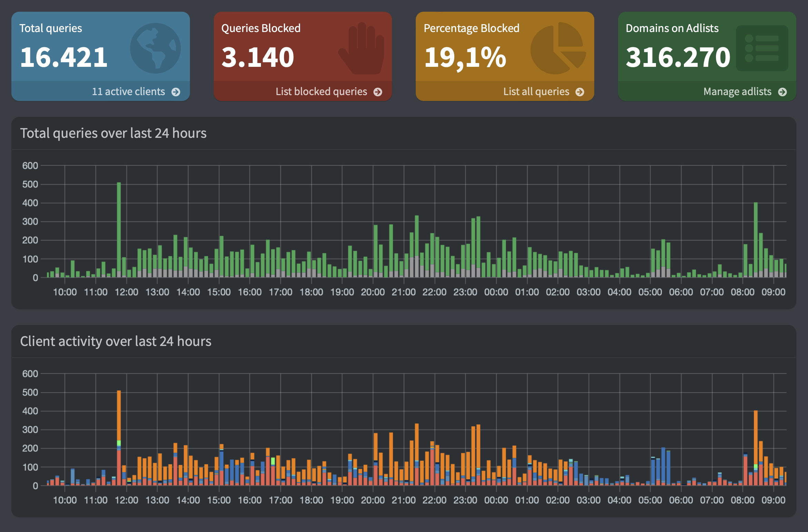Open the List all queries link
808x532 pixels.
536,92
